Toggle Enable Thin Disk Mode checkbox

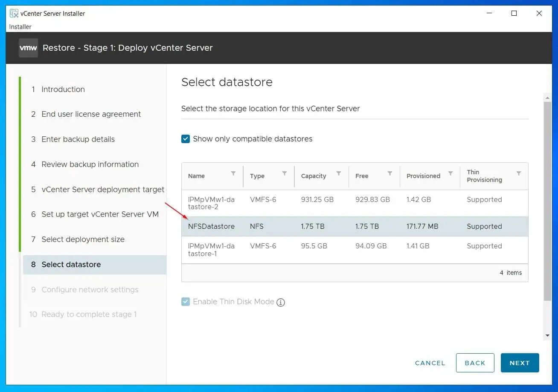(186, 302)
